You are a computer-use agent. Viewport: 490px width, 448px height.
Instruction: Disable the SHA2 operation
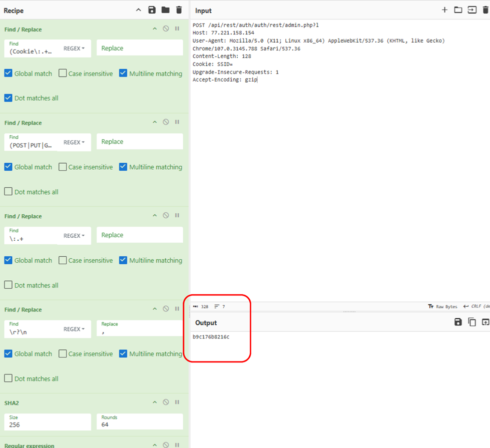166,402
